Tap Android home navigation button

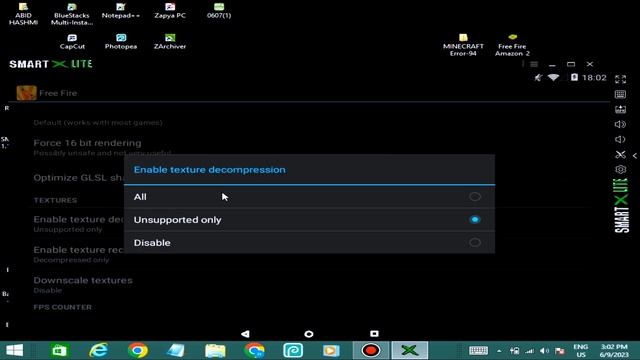[x=309, y=334]
